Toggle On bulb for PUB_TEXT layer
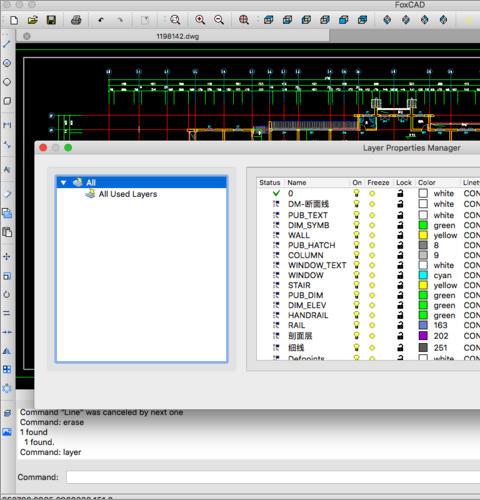 [356, 215]
